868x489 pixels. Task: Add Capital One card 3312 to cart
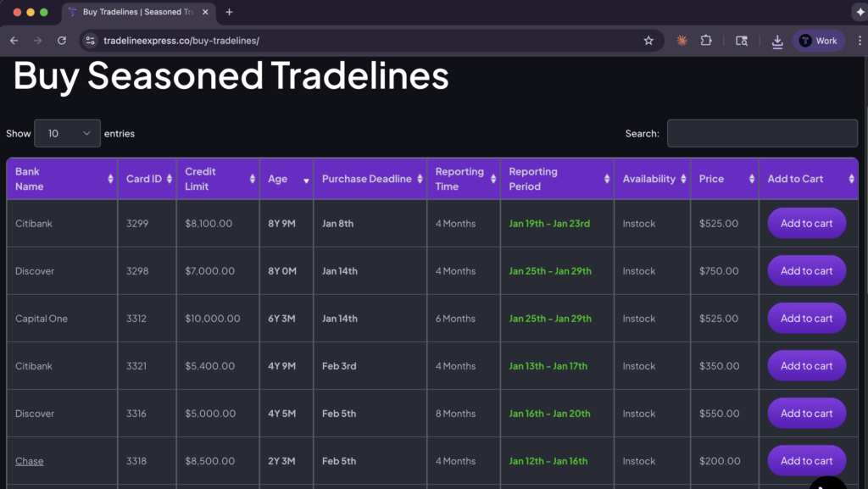pos(807,319)
